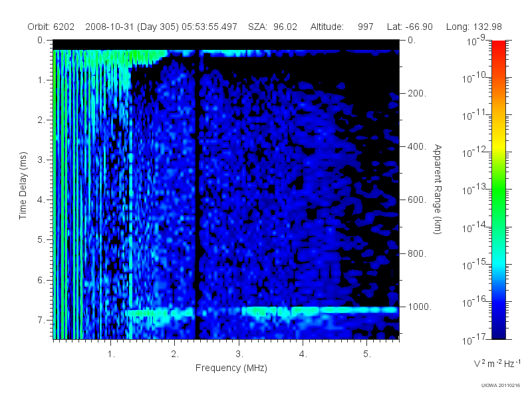Screen dimensions: 532x399
Task: Click the '4.' tick on time delay axis
Action: pos(41,200)
